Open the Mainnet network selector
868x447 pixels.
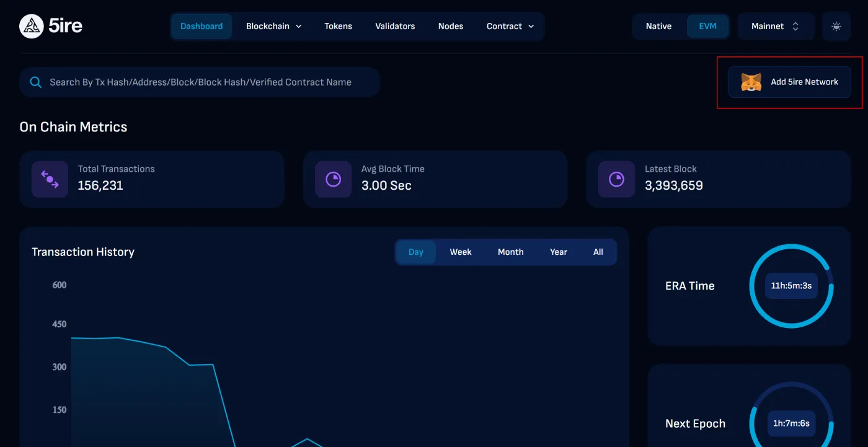point(776,26)
